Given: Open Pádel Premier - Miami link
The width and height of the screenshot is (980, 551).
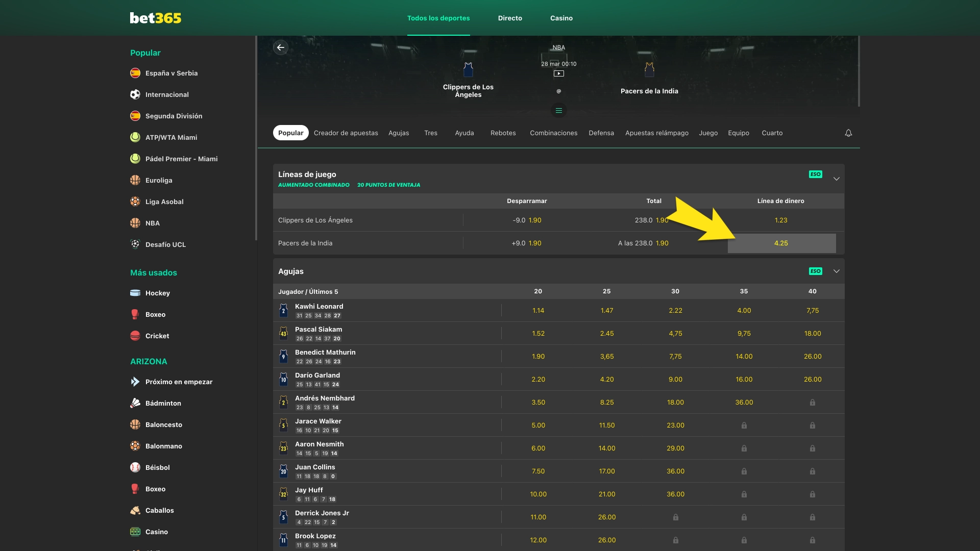Looking at the screenshot, I should pyautogui.click(x=182, y=159).
